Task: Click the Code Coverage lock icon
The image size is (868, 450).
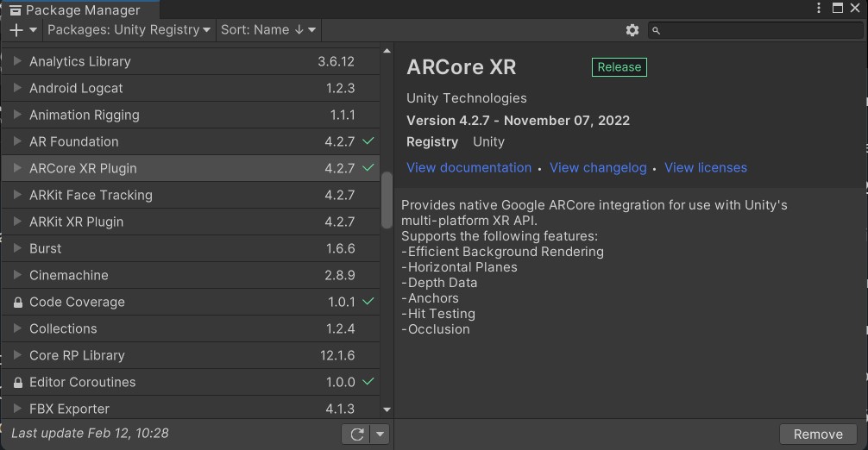Action: click(18, 303)
